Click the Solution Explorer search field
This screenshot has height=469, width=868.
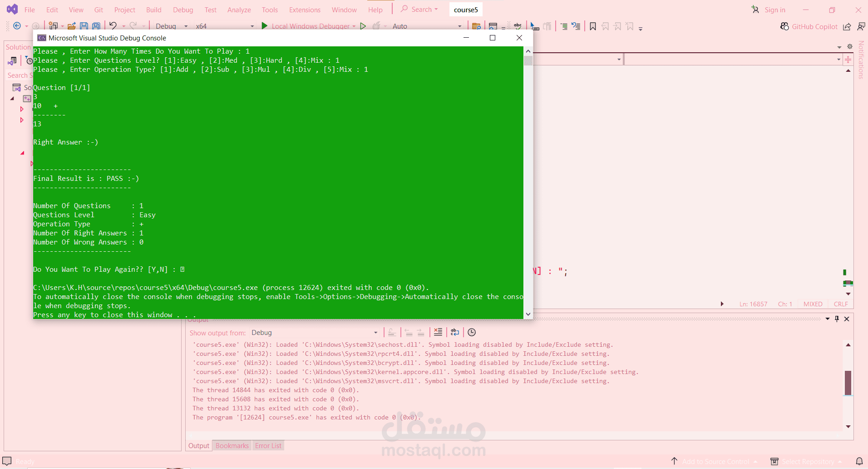click(x=19, y=75)
